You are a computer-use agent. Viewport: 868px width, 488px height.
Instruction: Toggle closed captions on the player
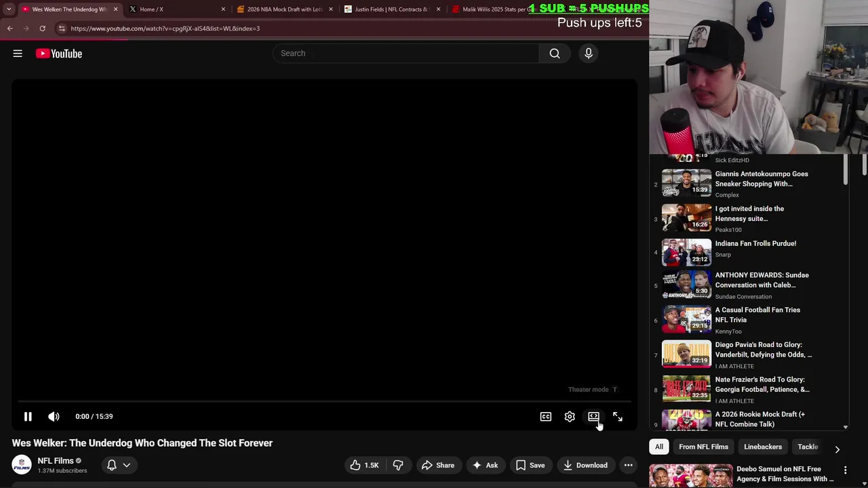click(546, 417)
